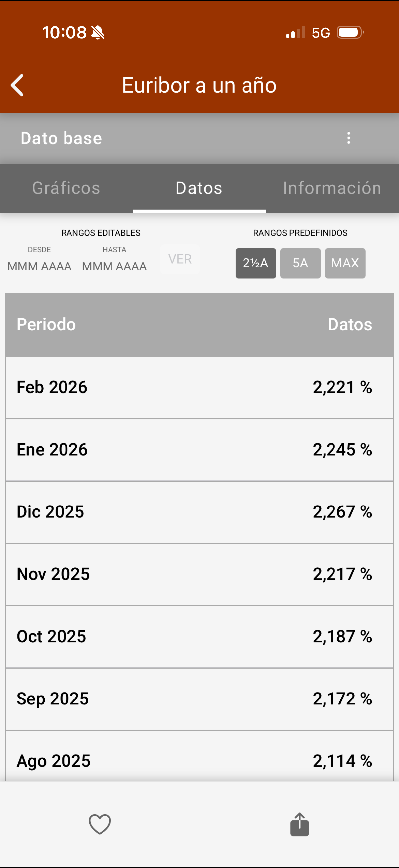Open the three-dot overflow menu
This screenshot has width=399, height=868.
click(348, 138)
